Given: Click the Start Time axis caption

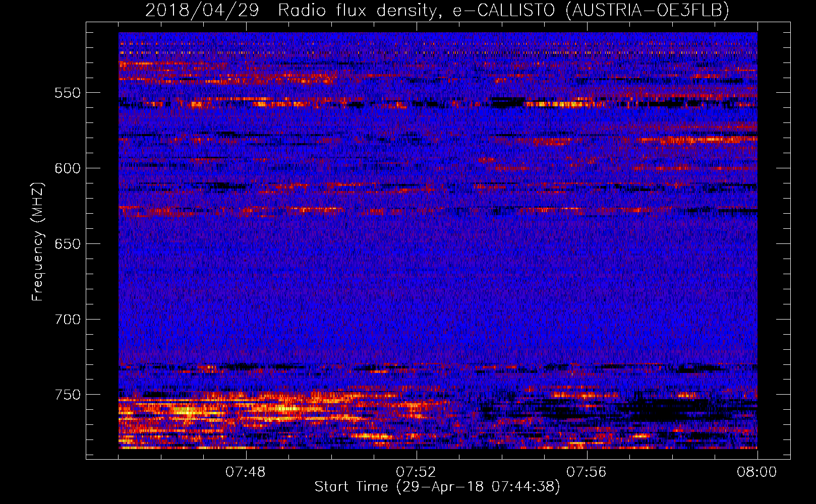Looking at the screenshot, I should point(437,487).
